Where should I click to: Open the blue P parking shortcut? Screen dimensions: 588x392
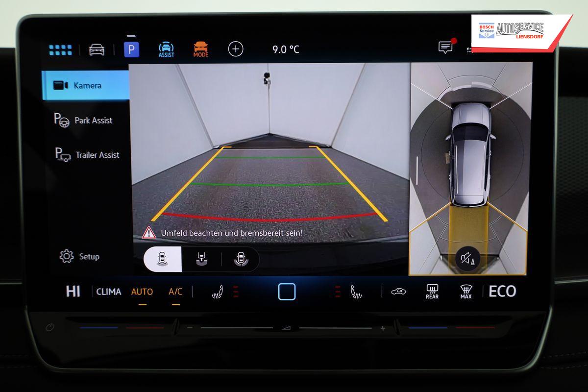pos(131,49)
